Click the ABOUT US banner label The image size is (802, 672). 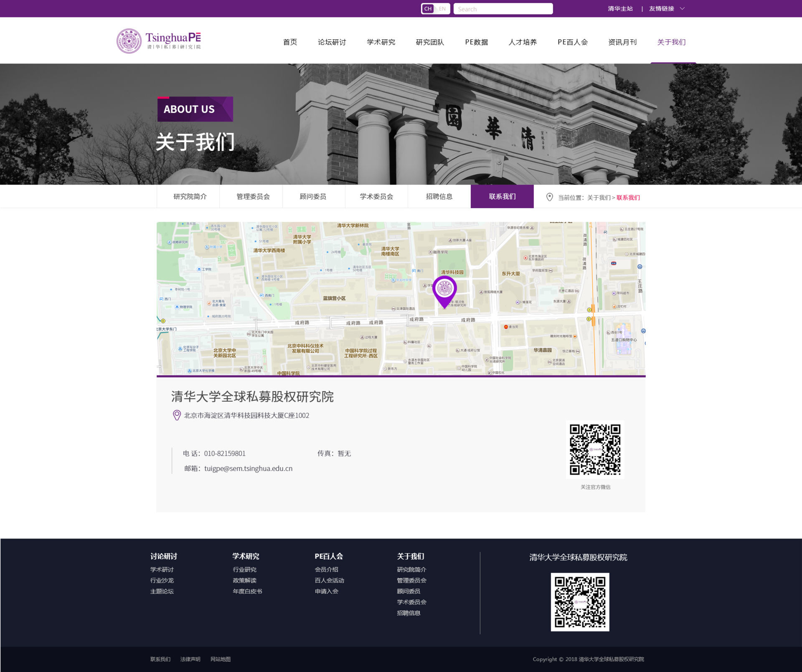point(195,109)
